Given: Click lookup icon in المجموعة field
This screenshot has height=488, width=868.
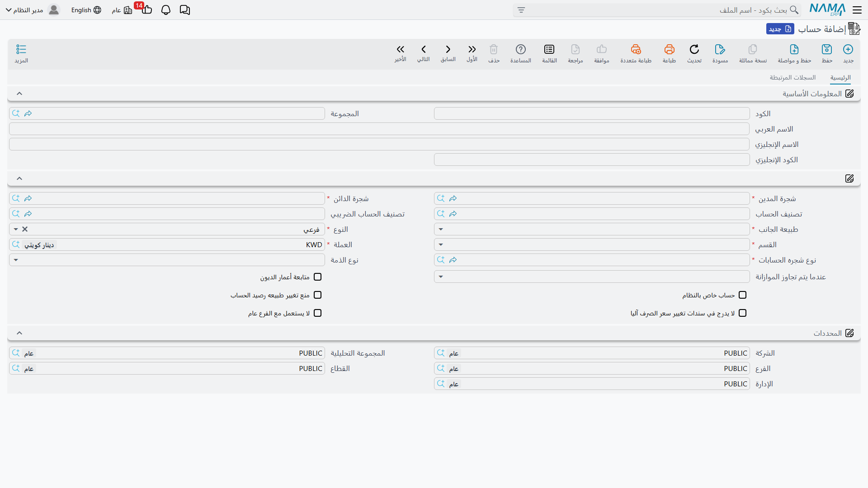Looking at the screenshot, I should 16,113.
